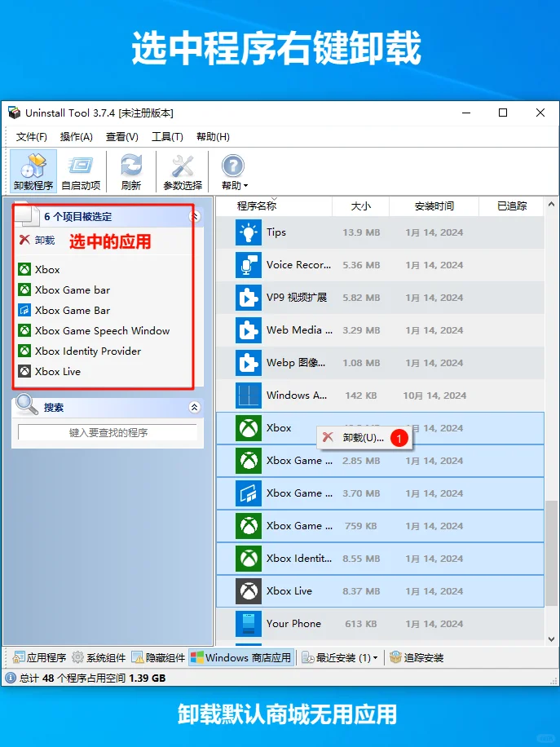The image size is (560, 747).
Task: Switch to the 应用程序 tab
Action: [39, 657]
